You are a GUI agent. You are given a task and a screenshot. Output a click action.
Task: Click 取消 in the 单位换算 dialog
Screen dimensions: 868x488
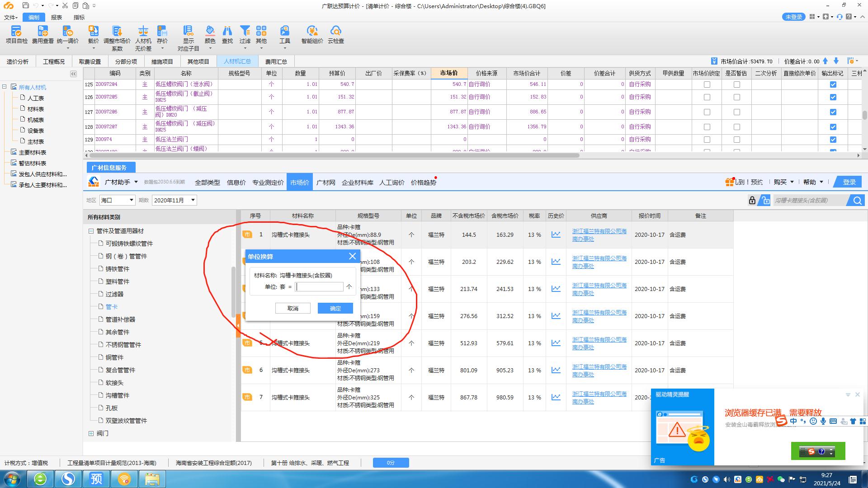point(293,308)
